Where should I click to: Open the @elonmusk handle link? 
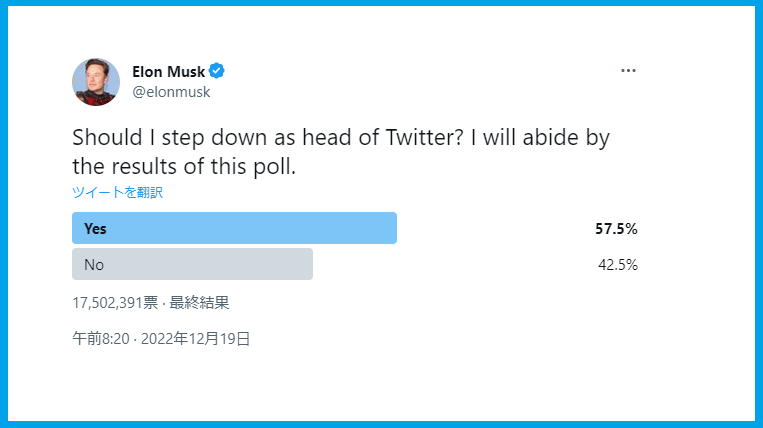point(171,92)
